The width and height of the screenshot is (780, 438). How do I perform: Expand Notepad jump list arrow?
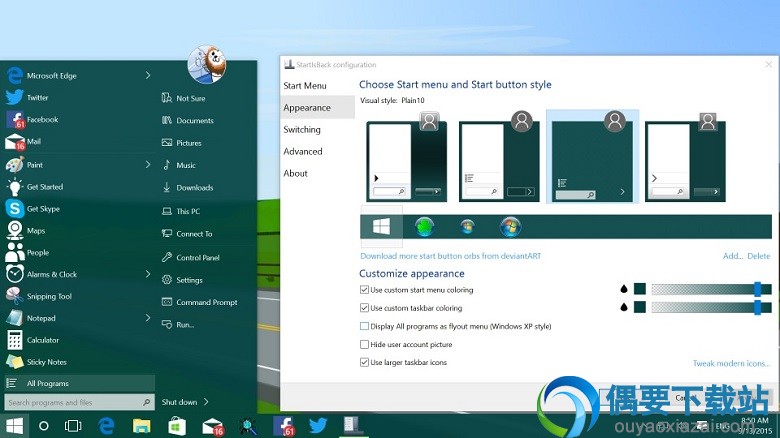pyautogui.click(x=148, y=318)
